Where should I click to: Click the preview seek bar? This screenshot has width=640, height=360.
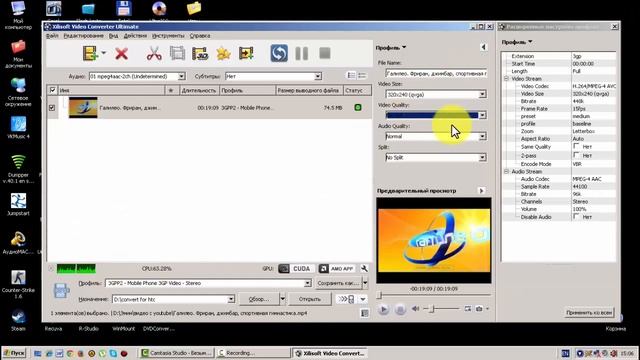pos(434,295)
